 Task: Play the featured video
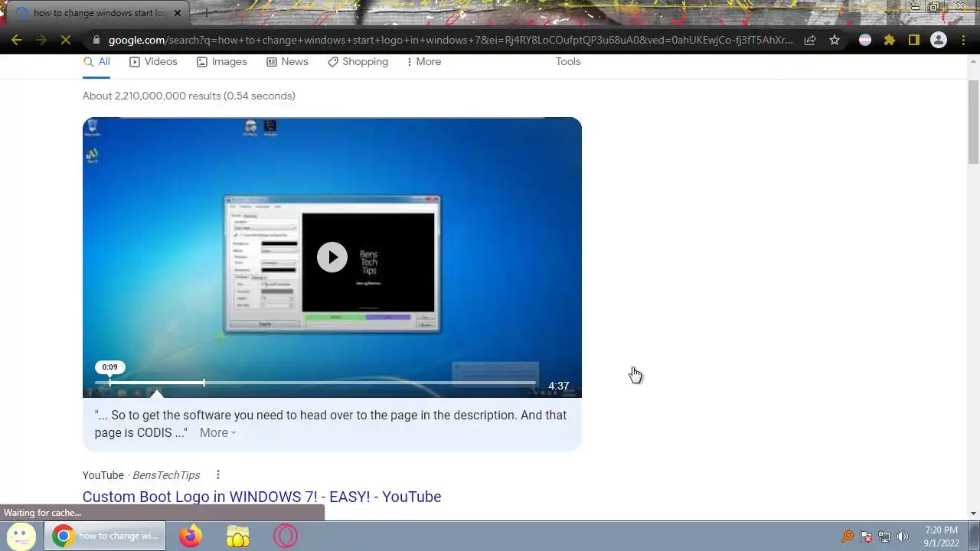click(332, 257)
